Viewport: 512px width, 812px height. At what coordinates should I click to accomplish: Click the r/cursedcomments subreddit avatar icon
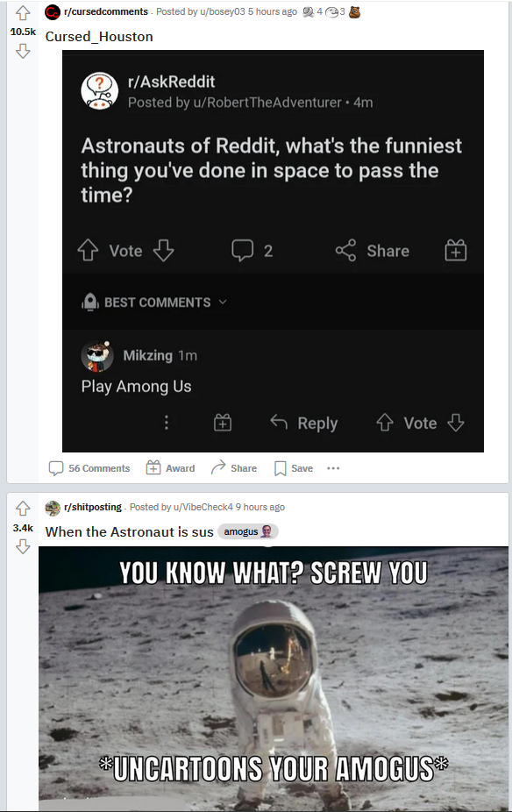[x=53, y=12]
